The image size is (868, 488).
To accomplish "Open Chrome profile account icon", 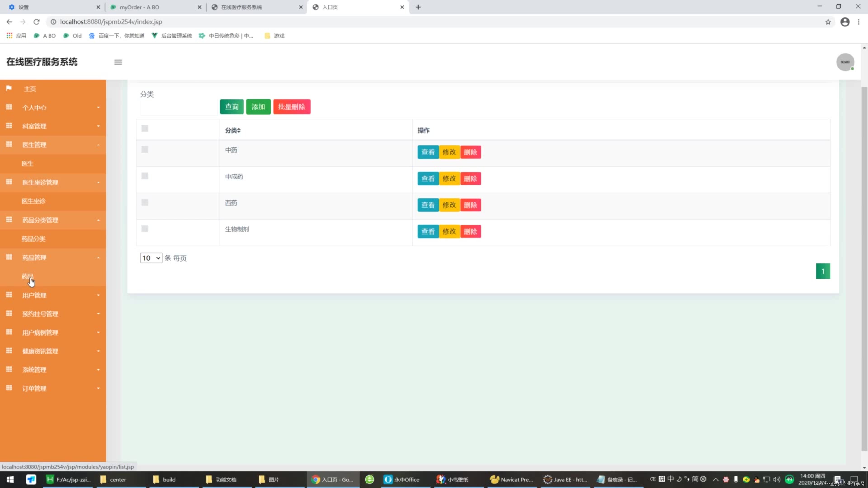I will 845,22.
